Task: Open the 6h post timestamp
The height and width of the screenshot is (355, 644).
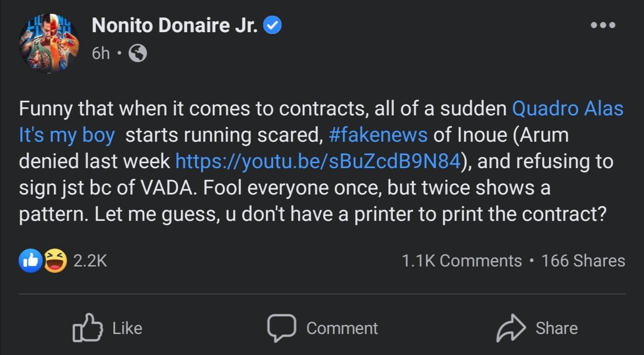Action: 101,54
